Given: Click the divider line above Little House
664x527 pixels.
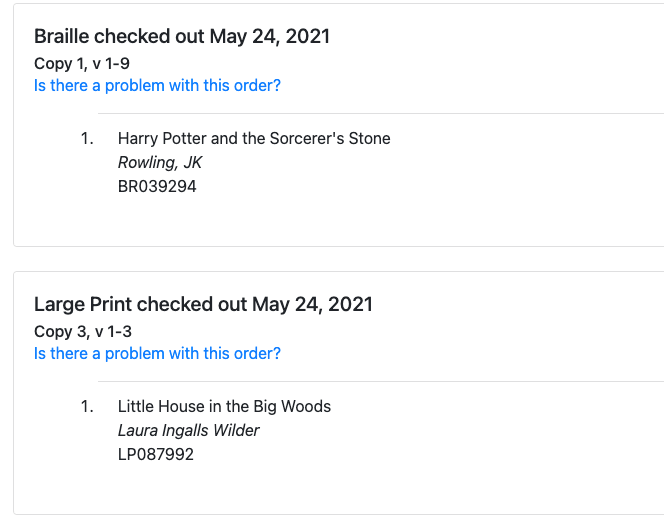Looking at the screenshot, I should tap(380, 382).
